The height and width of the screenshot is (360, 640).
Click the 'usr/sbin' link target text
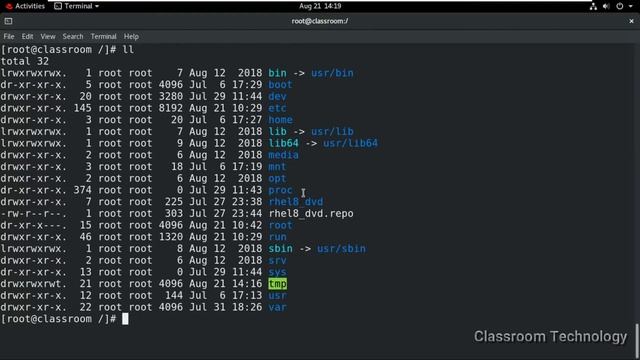(341, 249)
